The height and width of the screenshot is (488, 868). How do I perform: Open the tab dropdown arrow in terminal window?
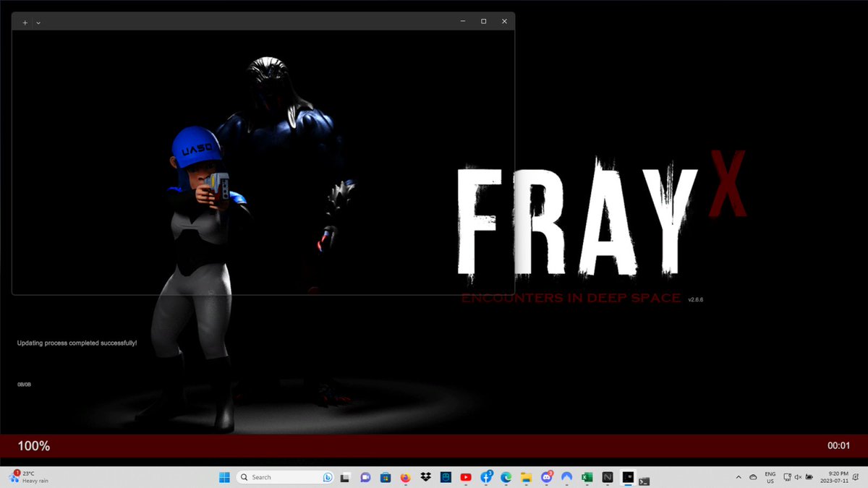click(38, 22)
